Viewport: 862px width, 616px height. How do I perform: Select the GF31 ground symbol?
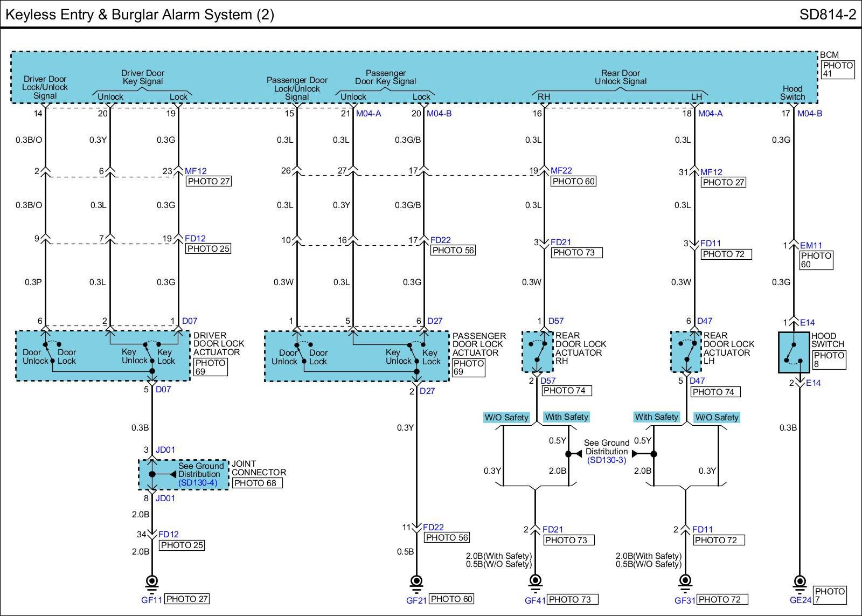pyautogui.click(x=685, y=582)
